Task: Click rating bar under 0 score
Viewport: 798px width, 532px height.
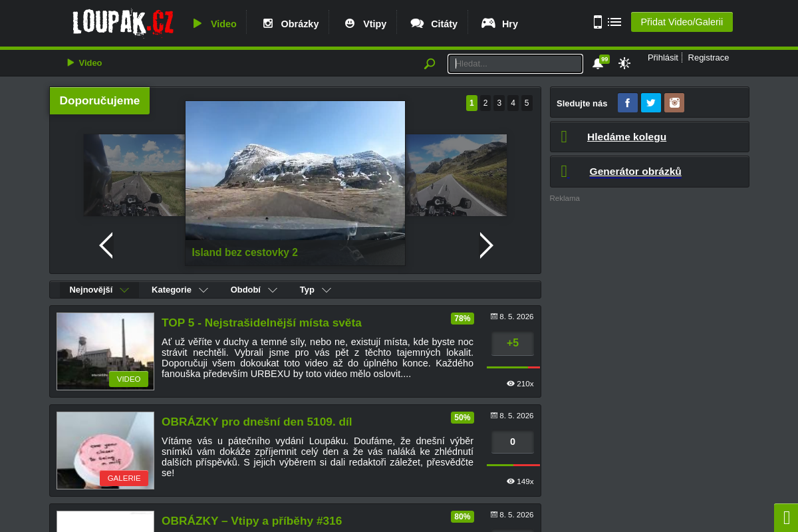Action: [x=513, y=465]
